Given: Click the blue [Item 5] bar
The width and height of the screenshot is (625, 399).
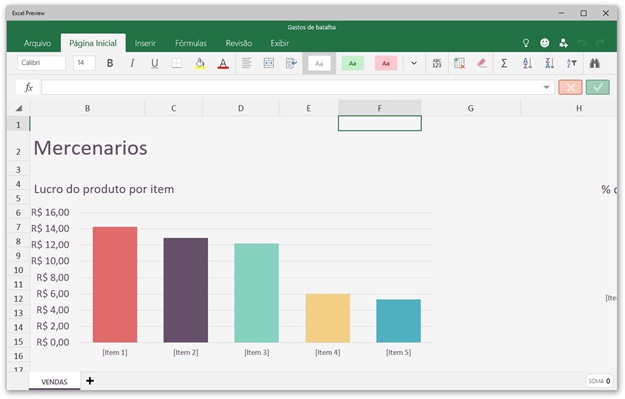Looking at the screenshot, I should click(399, 321).
